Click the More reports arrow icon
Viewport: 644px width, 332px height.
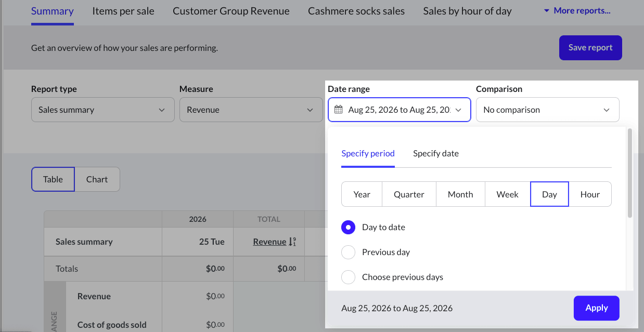coord(546,10)
